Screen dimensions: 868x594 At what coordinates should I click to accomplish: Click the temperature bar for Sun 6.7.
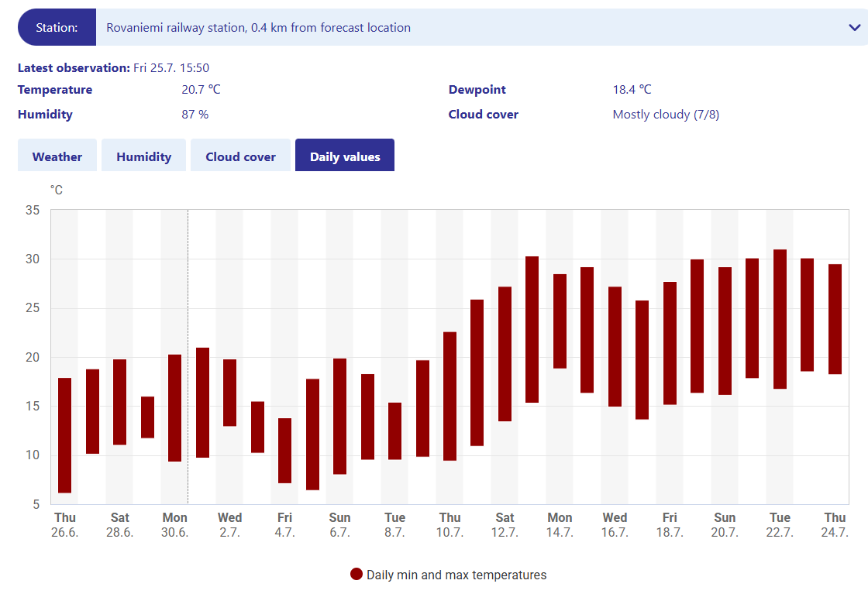coord(340,417)
